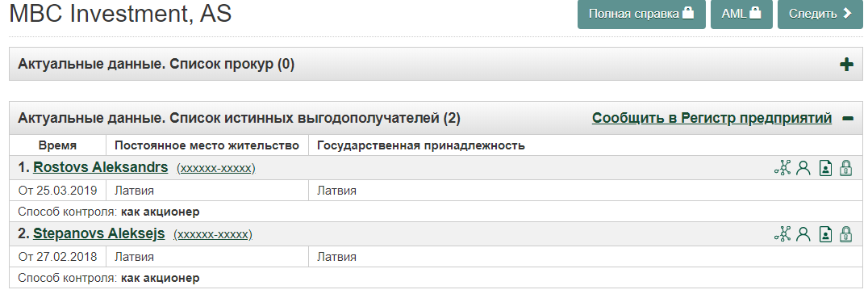Screen dimensions: 868x294
Task: Reveal masked personal code of Stepanovs Aleksejs
Action: [213, 235]
